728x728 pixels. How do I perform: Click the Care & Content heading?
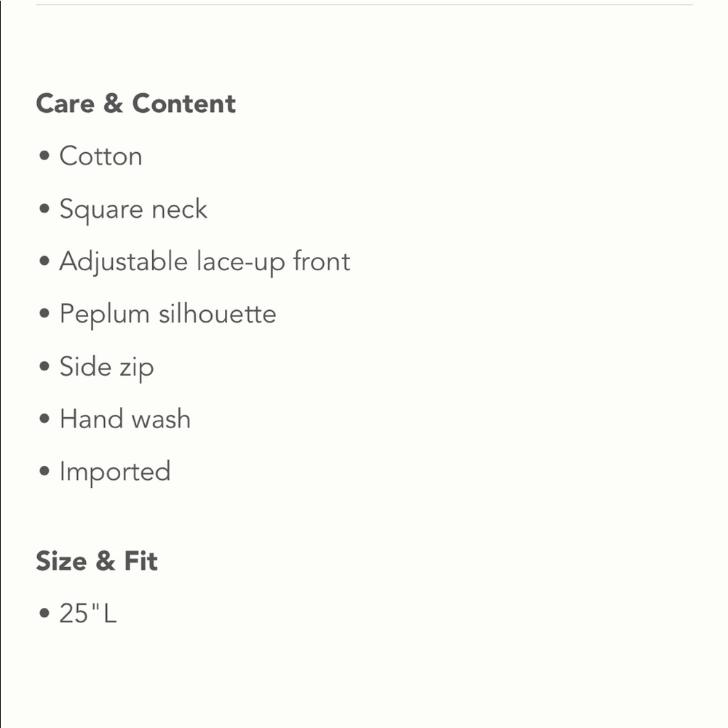coord(135,103)
